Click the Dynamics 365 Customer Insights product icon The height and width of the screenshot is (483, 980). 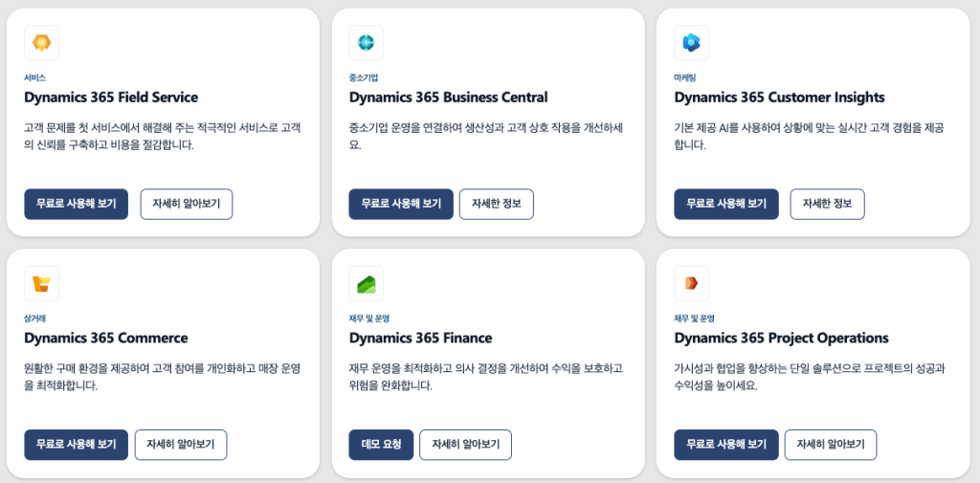click(x=691, y=43)
